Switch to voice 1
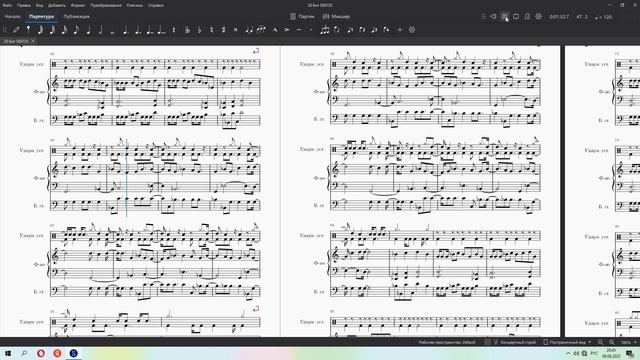Image resolution: width=640 pixels, height=360 pixels. tap(350, 29)
